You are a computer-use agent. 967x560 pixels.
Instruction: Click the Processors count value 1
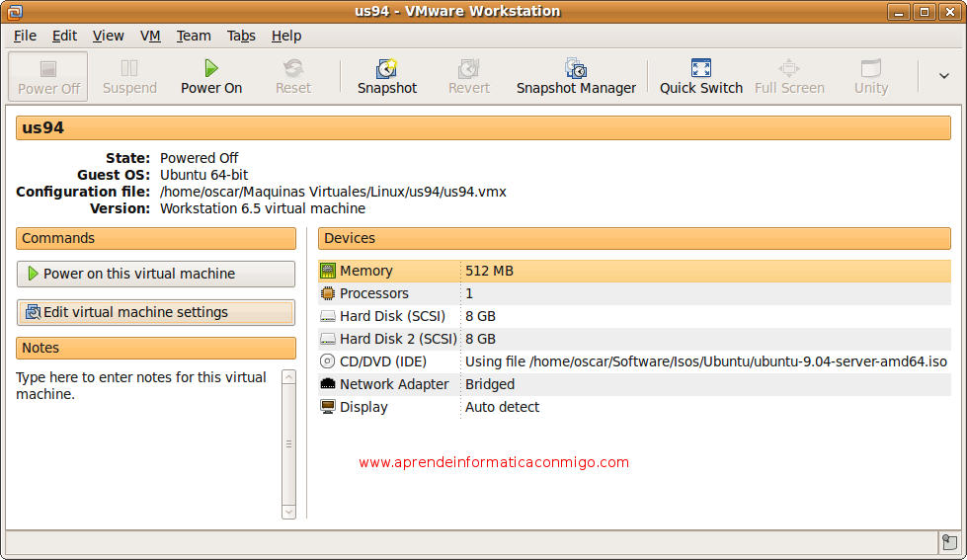click(x=469, y=293)
